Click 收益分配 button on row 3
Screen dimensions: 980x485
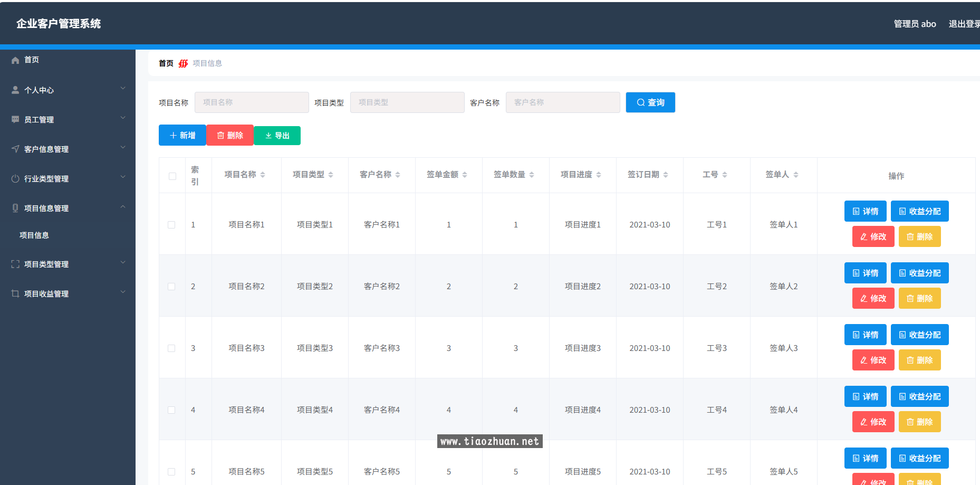[x=919, y=335]
